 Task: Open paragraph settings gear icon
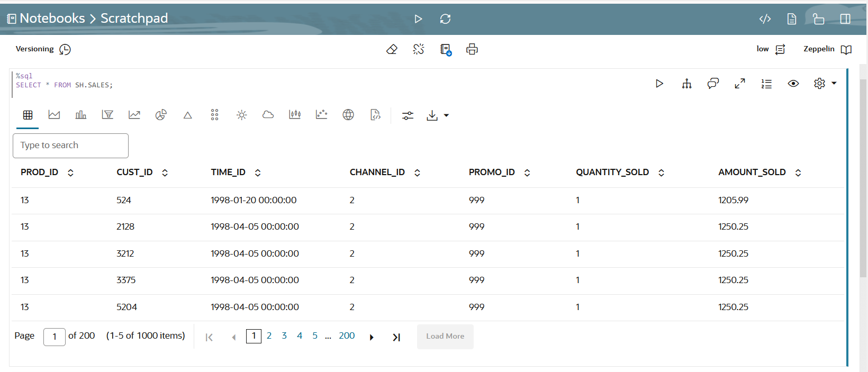(x=820, y=84)
